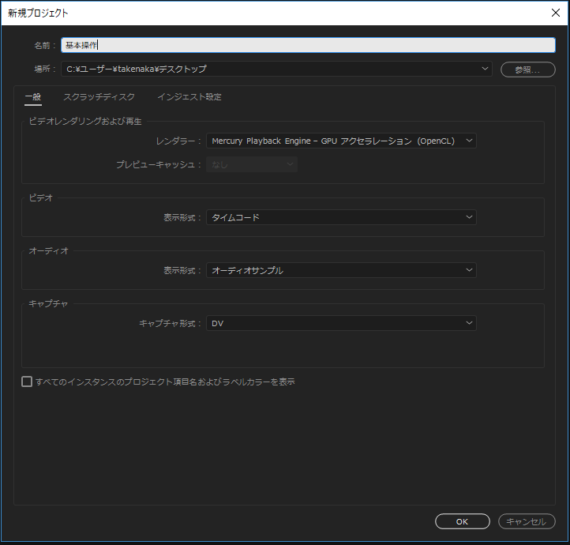Screen dimensions: 570x545
Task: Click the chevron arrow on renderer dropdown
Action: coord(469,141)
